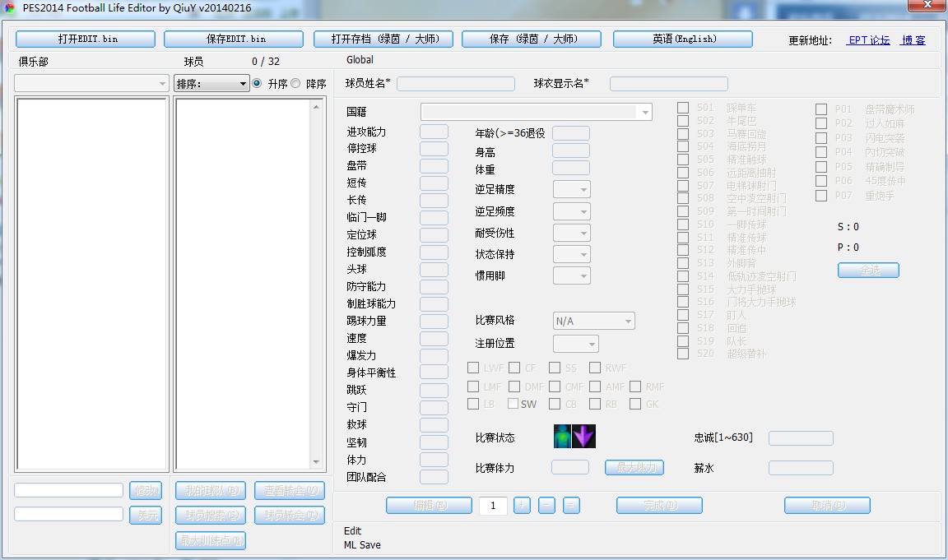Switch language with 英语(English) button
This screenshot has height=560, width=948.
[x=683, y=39]
